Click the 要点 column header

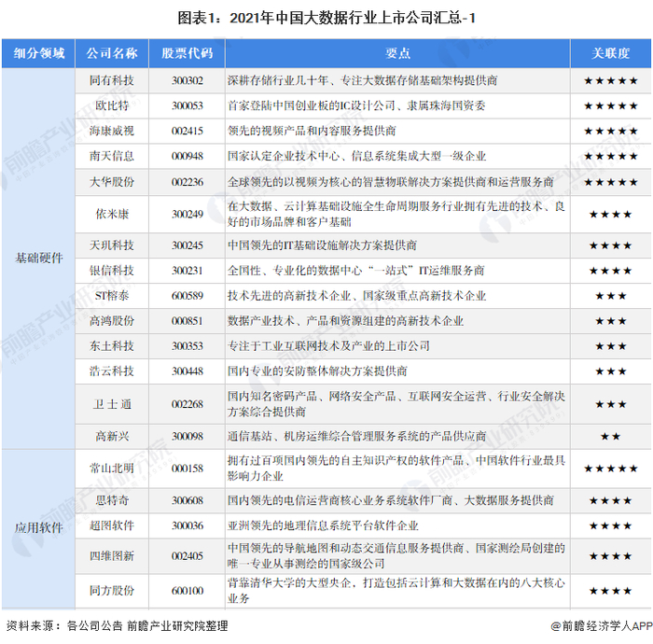click(x=397, y=53)
